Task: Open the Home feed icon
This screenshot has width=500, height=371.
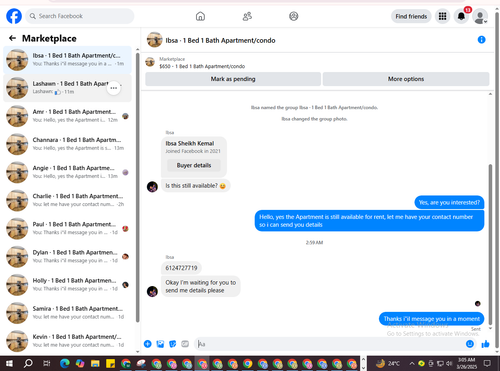Action: point(200,16)
